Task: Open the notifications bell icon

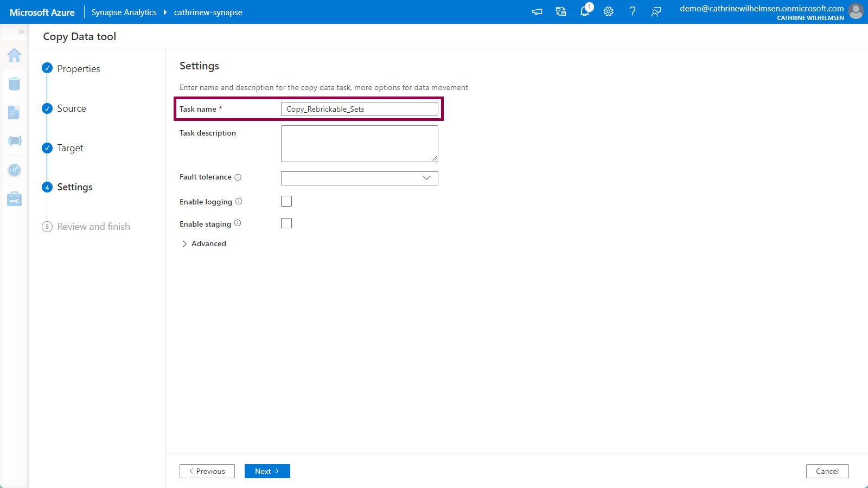Action: click(585, 11)
